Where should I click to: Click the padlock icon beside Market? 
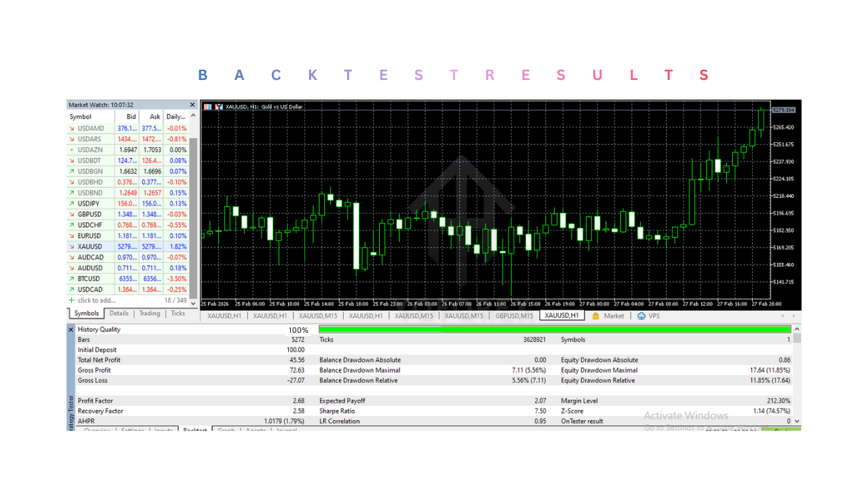[595, 315]
